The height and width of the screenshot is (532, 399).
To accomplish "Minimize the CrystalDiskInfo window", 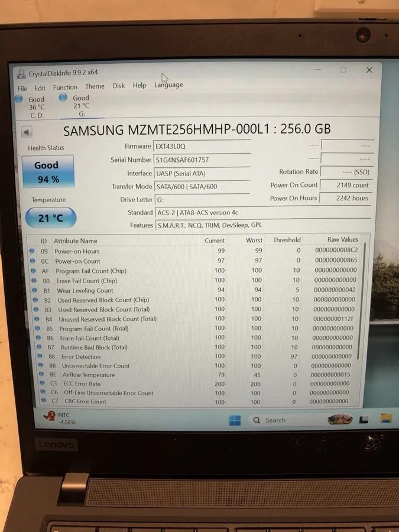I will [x=318, y=70].
